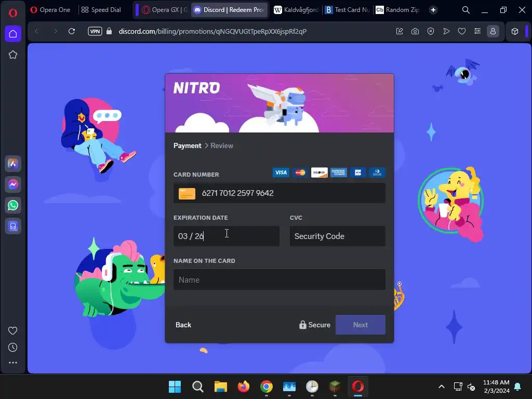
Task: Go back to previous page arrow
Action: [36, 31]
